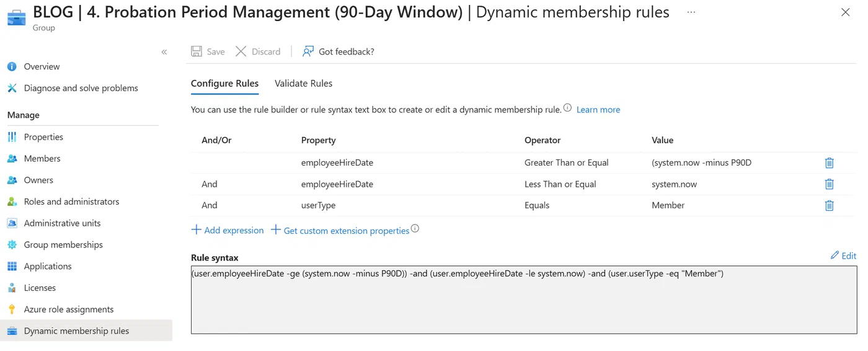868x351 pixels.
Task: Delete the userType Equals expression
Action: [829, 206]
